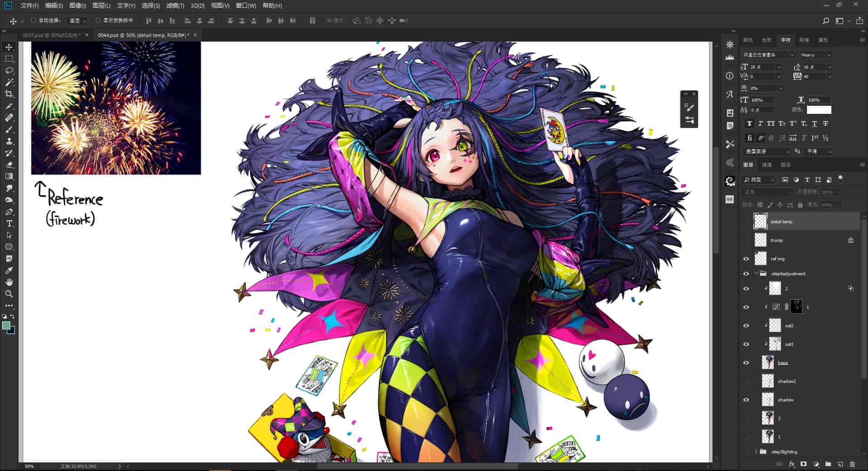Switch to the 段落 panel tab
The height and width of the screenshot is (471, 868).
tap(804, 40)
